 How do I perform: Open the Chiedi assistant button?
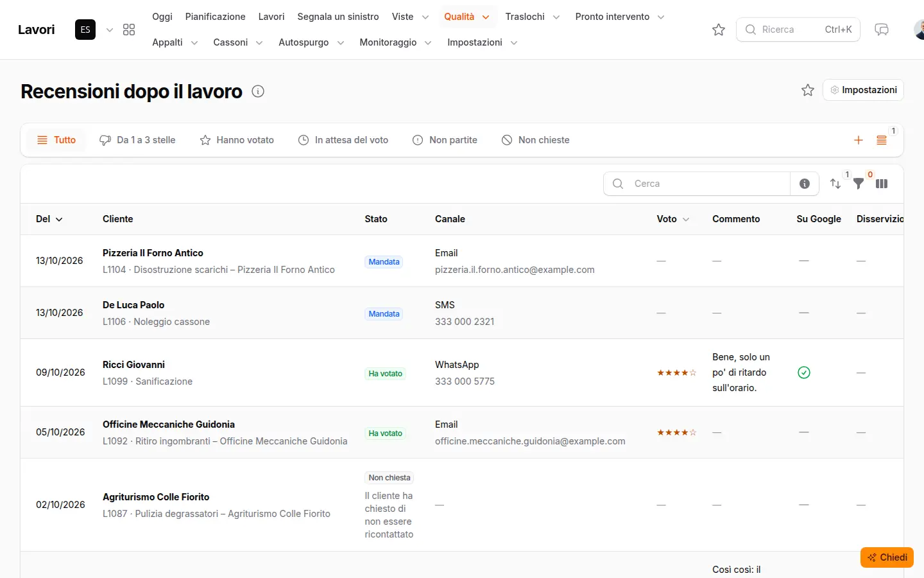click(x=887, y=557)
